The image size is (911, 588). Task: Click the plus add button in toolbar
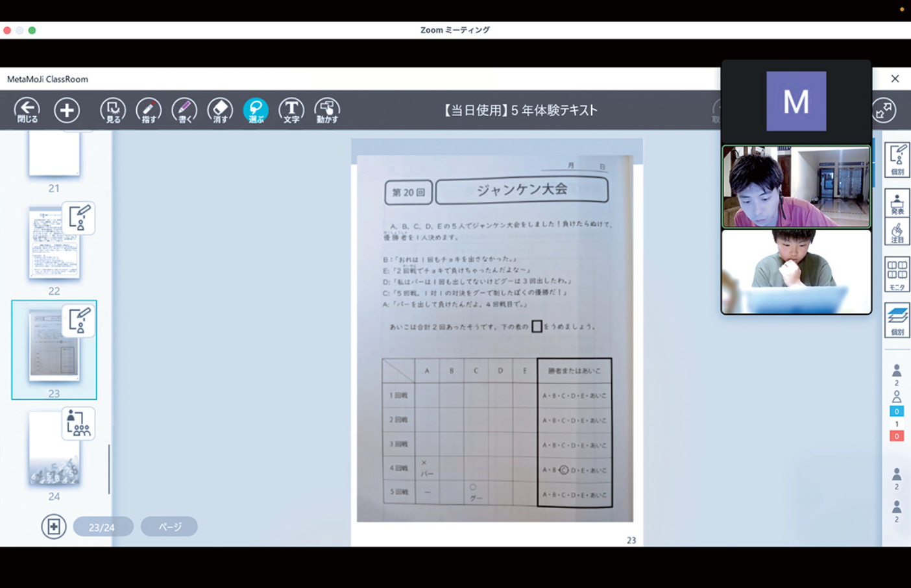click(x=67, y=110)
